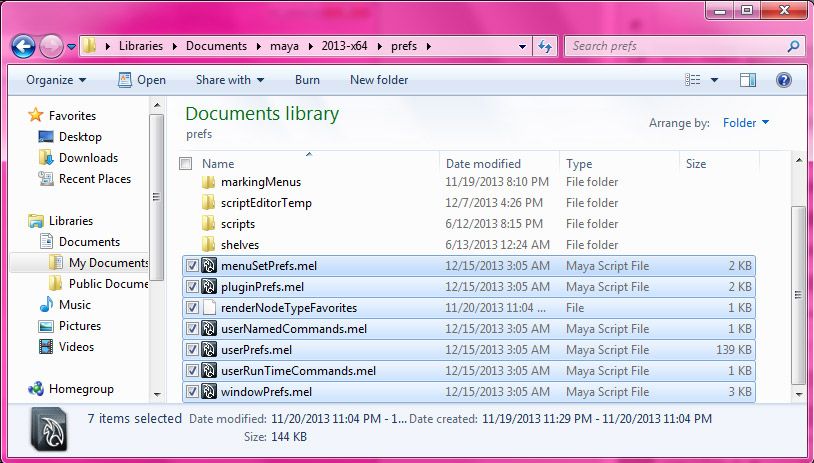Click the scripts folder icon
The width and height of the screenshot is (814, 463).
[x=208, y=224]
